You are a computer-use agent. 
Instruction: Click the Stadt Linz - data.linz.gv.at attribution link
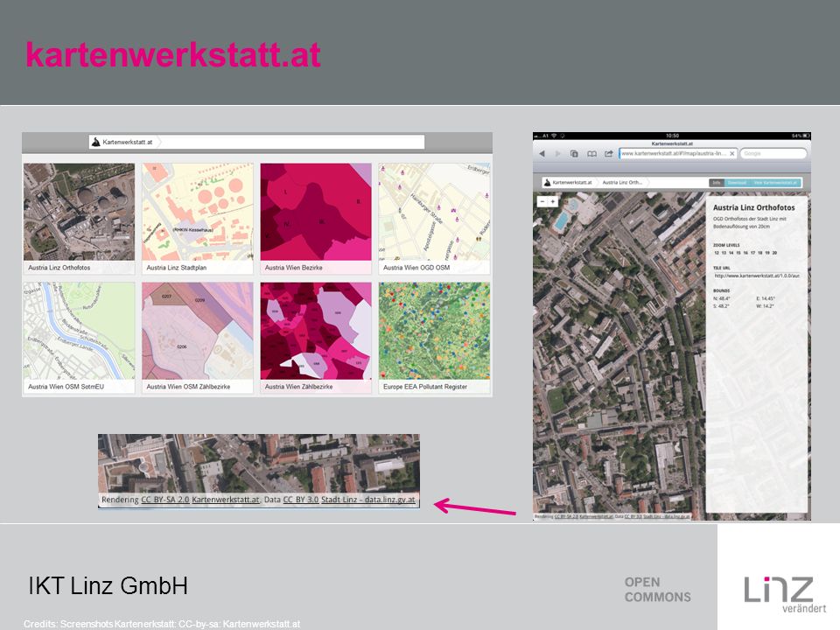tap(368, 500)
